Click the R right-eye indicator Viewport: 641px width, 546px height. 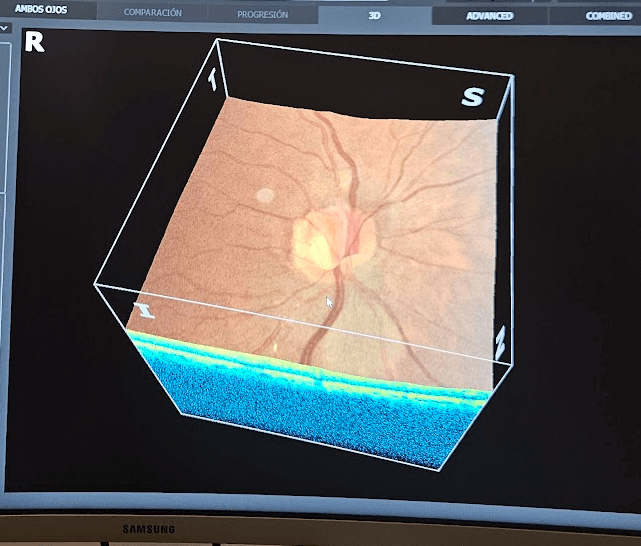[36, 42]
